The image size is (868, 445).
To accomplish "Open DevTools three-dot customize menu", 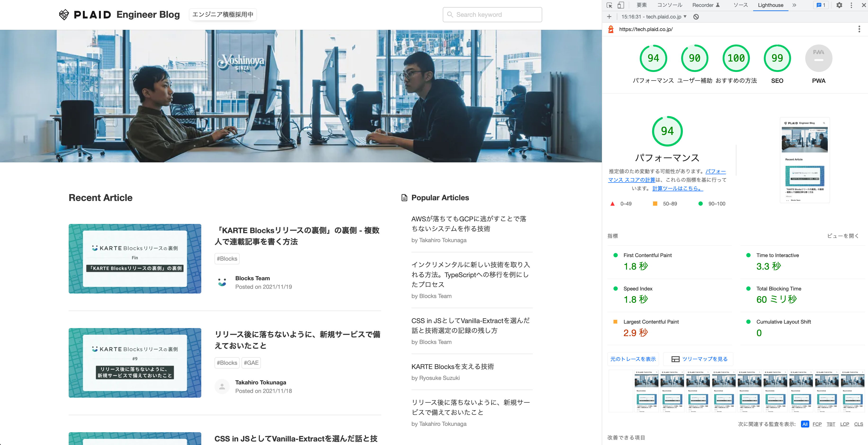I will [851, 5].
